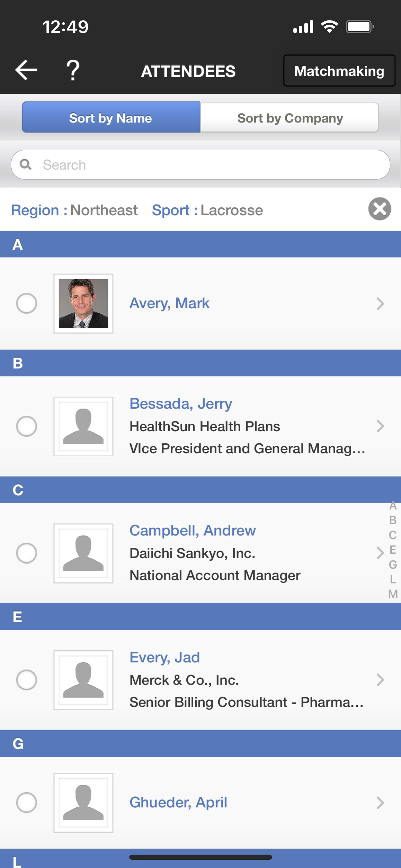Switch to Sort by Company tab
The image size is (401, 868).
coord(290,118)
